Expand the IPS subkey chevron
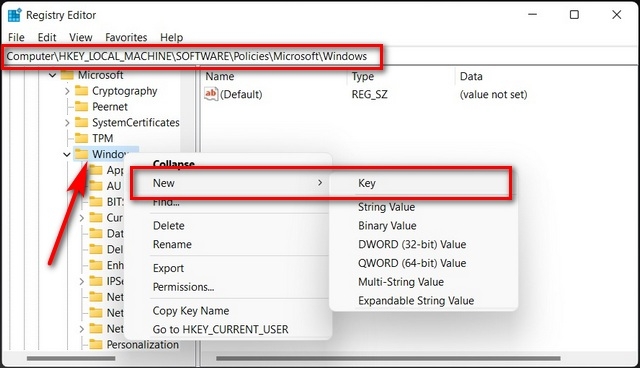Viewport: 640px width, 368px height. coord(82,282)
